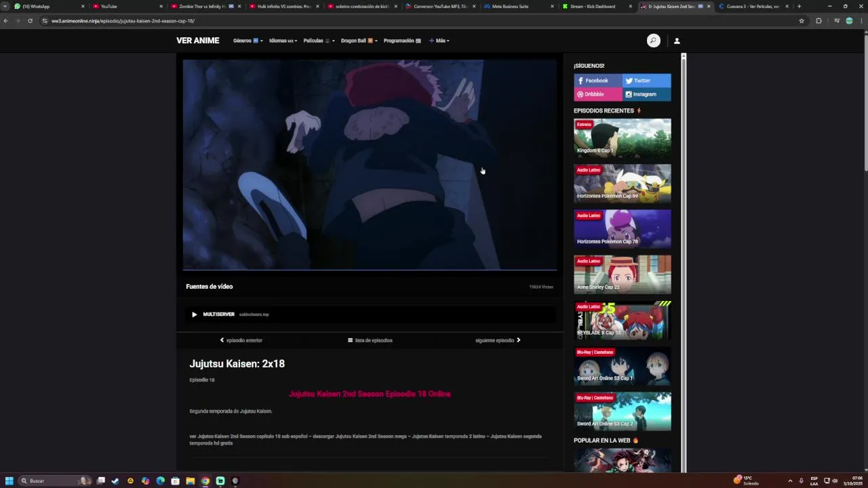Open the user account icon

[x=676, y=41]
